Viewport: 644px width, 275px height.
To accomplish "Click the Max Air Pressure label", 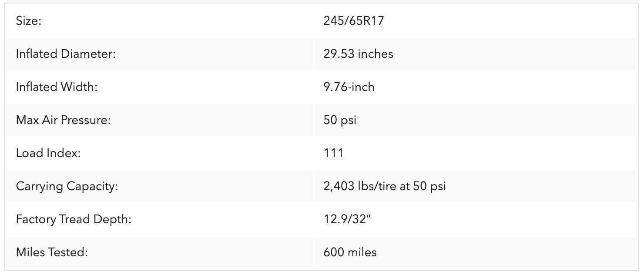I will 63,120.
